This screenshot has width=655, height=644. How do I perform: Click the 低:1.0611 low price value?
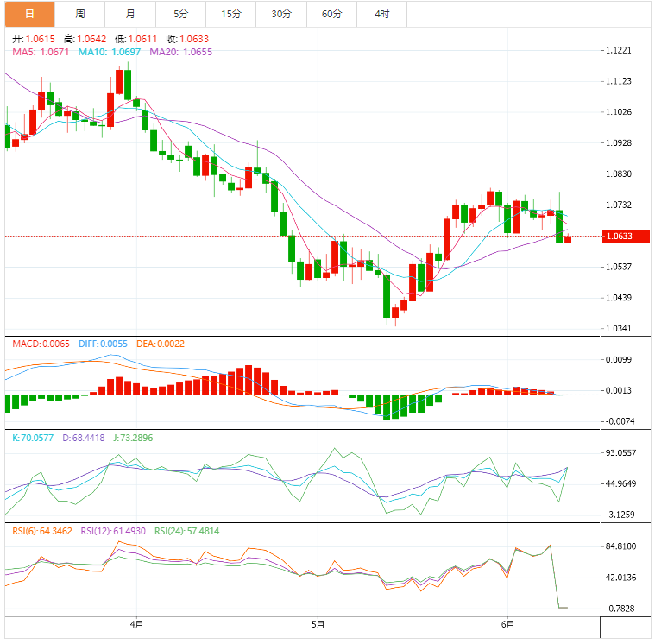[135, 39]
